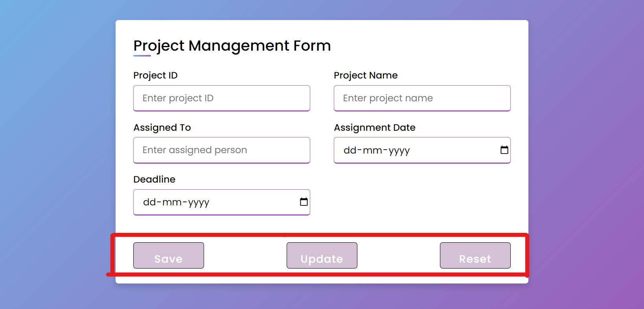Viewport: 644px width, 309px height.
Task: Click the Update button
Action: click(x=322, y=255)
